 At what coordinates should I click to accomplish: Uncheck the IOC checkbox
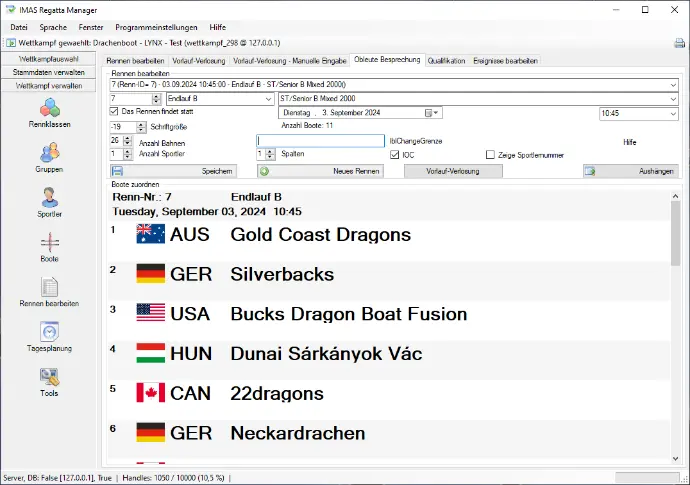tap(395, 155)
